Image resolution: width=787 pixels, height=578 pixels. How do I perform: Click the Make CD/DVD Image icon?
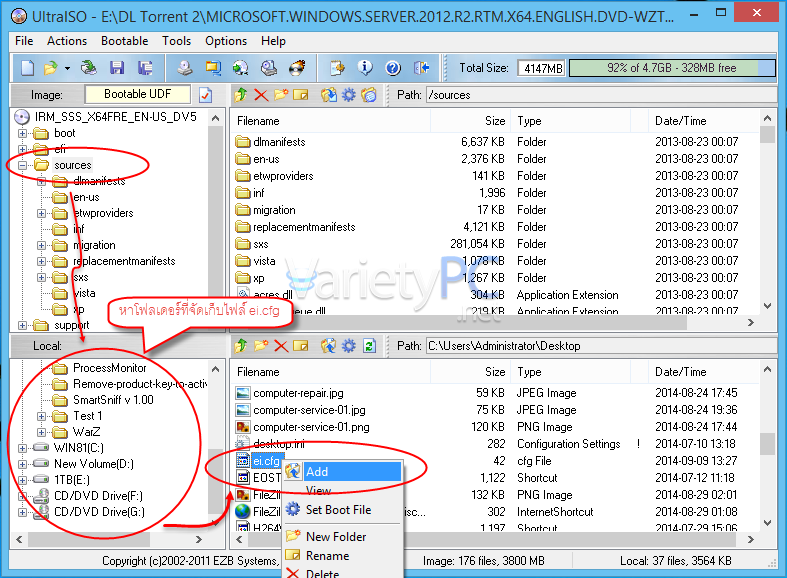(x=185, y=68)
